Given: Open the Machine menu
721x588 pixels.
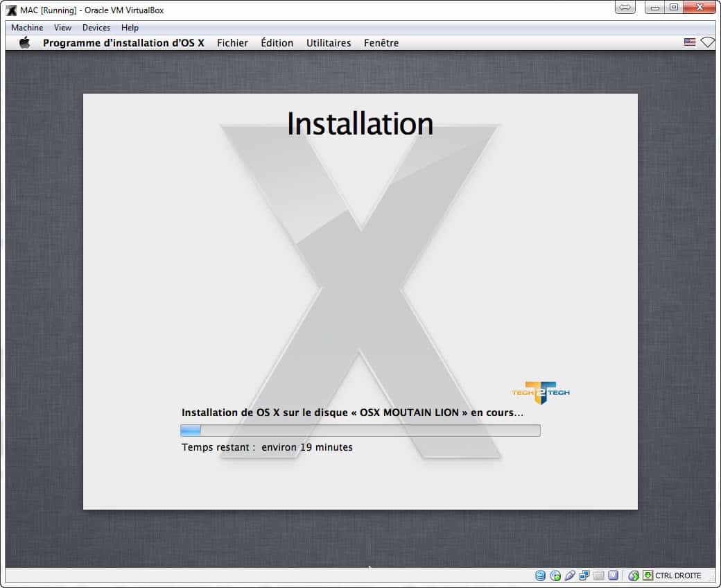Looking at the screenshot, I should pos(27,28).
